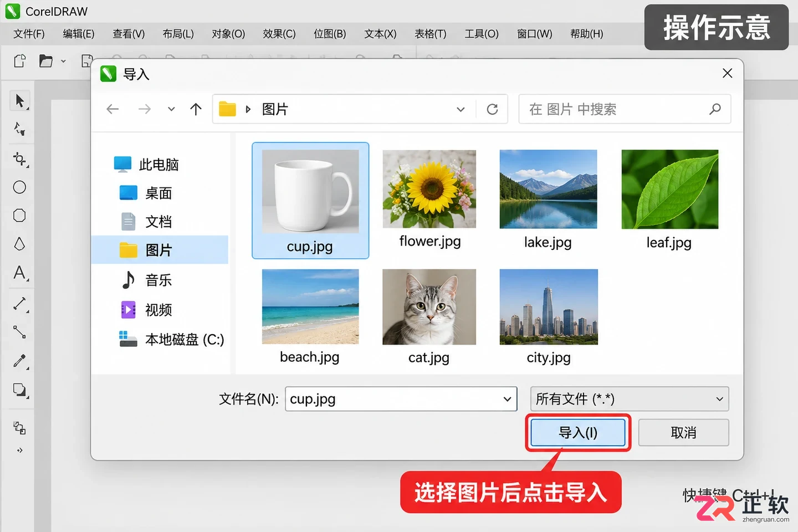Refresh the folder listing
Screen dimensions: 798x532
492,109
